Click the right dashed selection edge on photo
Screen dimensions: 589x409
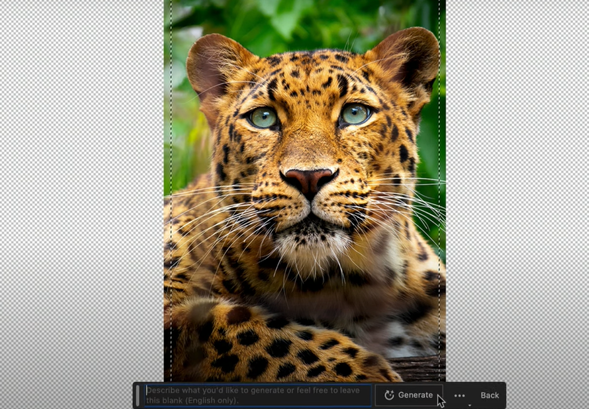[439, 188]
